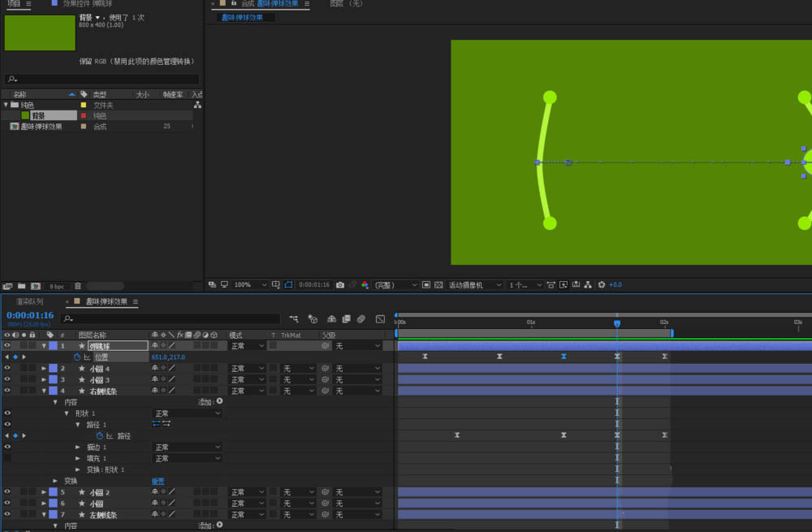Collapse the 内容 group of layer 4
812x532 pixels.
tap(55, 402)
